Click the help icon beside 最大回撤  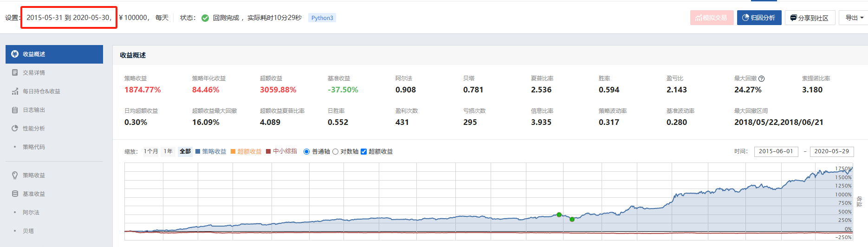pos(761,79)
